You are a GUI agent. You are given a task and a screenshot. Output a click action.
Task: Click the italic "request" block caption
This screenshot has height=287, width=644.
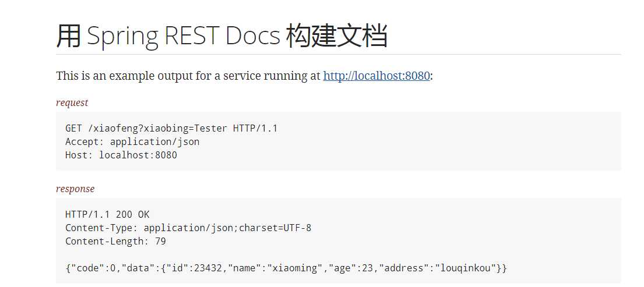tap(72, 102)
